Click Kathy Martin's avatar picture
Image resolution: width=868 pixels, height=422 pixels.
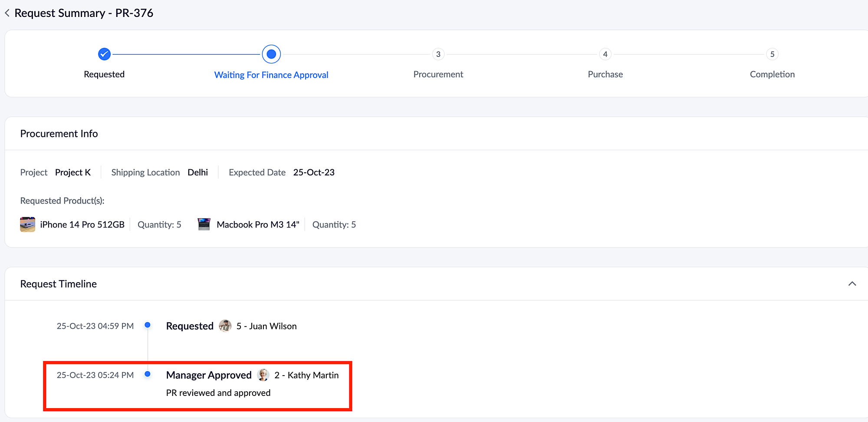(263, 375)
